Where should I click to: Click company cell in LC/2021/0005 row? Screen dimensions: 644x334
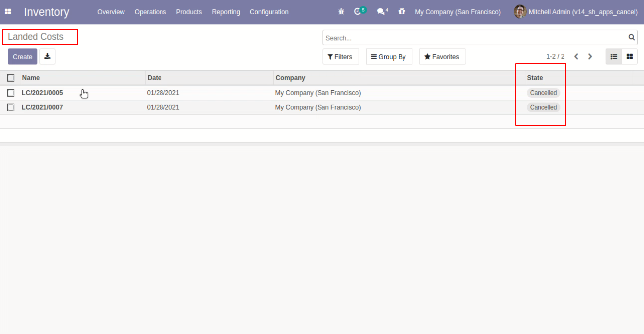click(x=318, y=93)
